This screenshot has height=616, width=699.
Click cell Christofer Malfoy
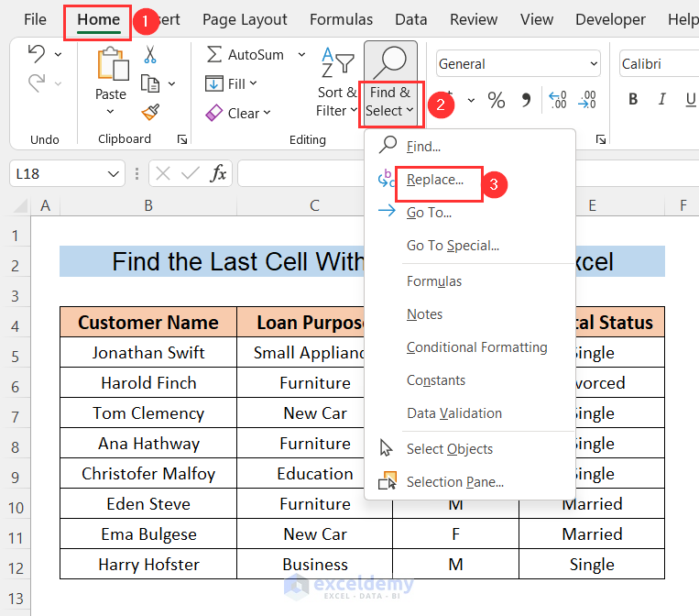pos(148,473)
